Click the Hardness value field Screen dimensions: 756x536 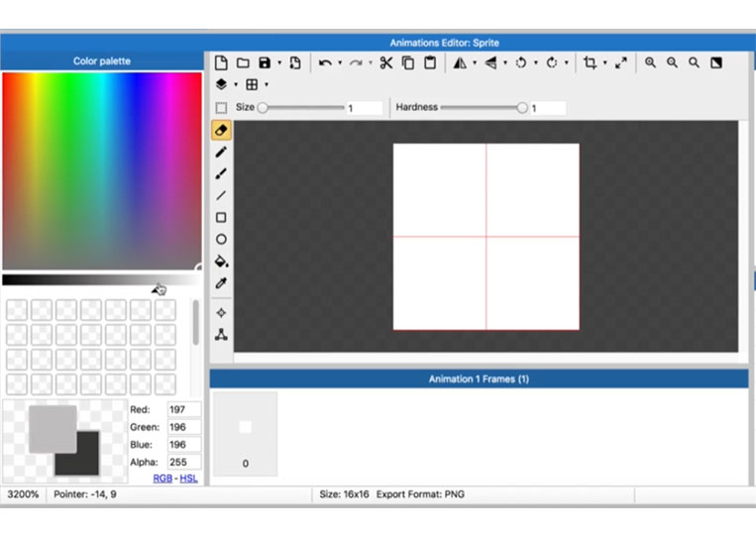coord(548,108)
